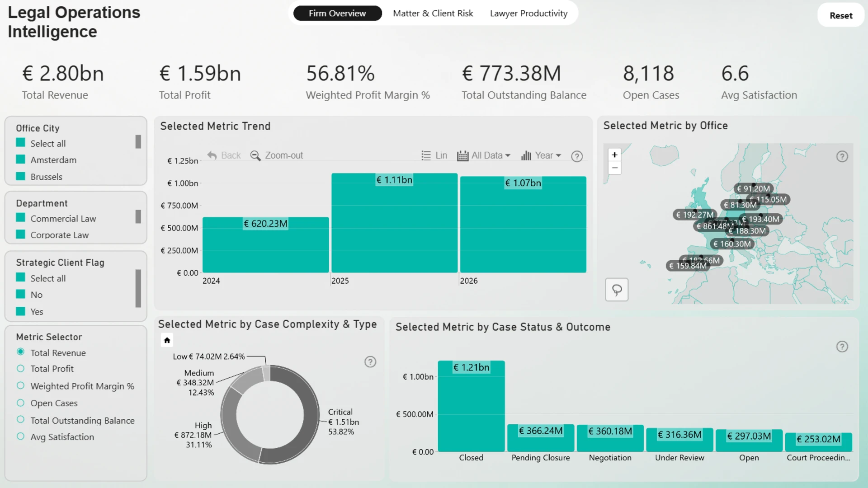Click the Office City list scrollbar
The image size is (868, 488).
(x=138, y=141)
